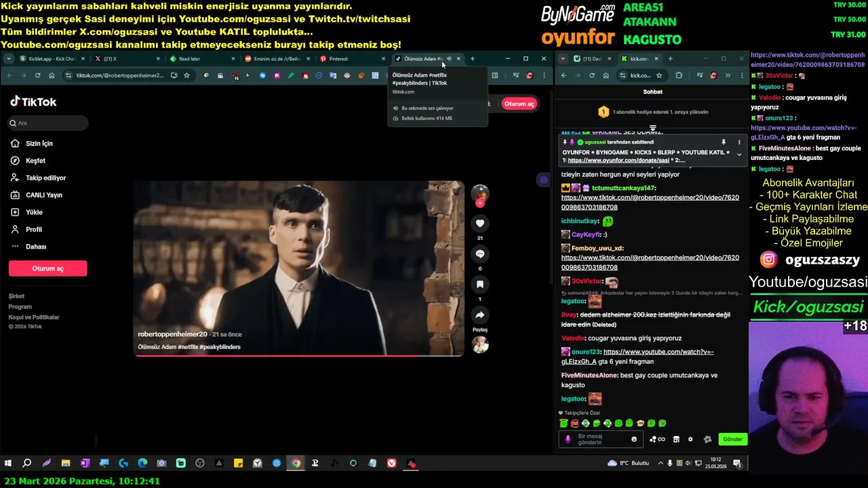Screen dimensions: 868x488
Task: Open the Kick shop icon below chat
Action: point(676,439)
